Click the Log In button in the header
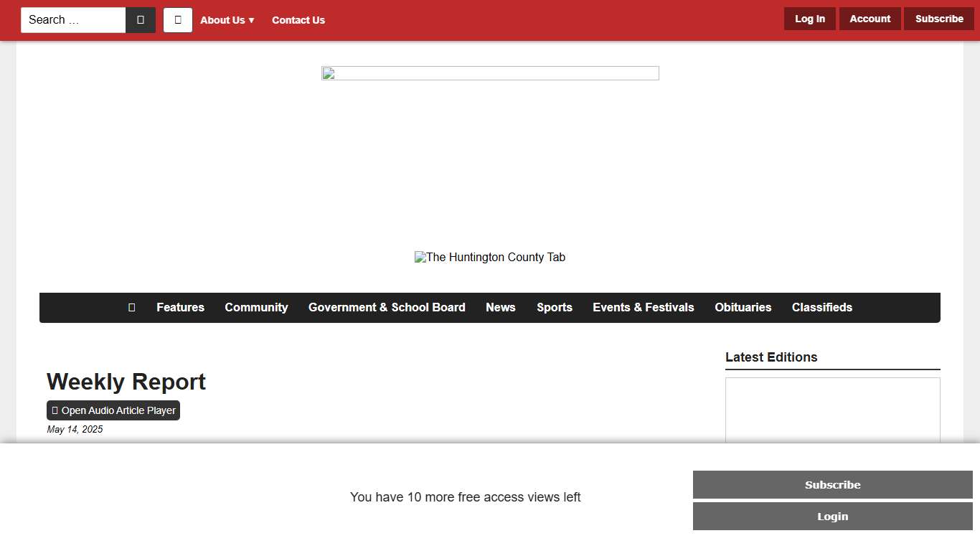The height and width of the screenshot is (551, 980). tap(809, 19)
